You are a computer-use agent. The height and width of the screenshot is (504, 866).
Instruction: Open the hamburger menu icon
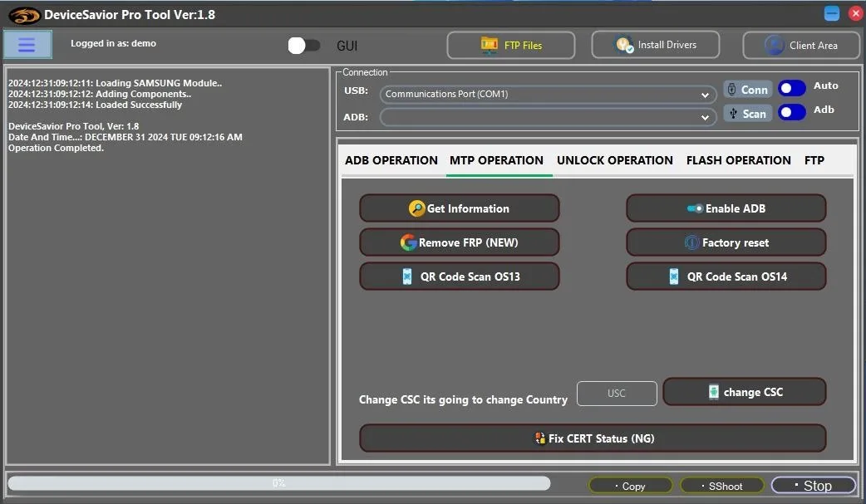27,45
